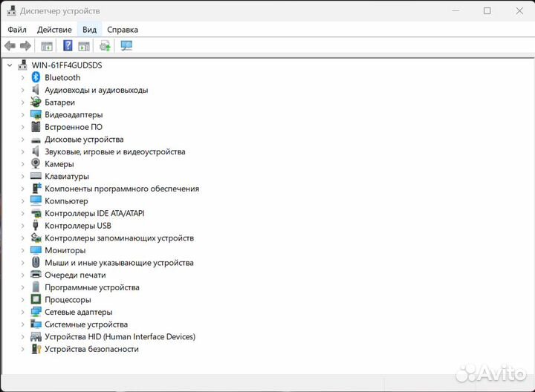Click the mouse icon for Мыши
This screenshot has height=392, width=535.
pos(36,262)
